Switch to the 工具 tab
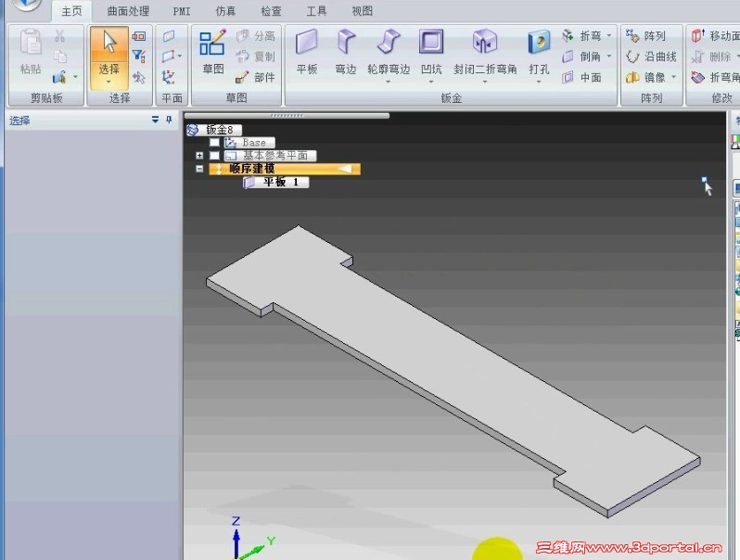The image size is (740, 560). [316, 11]
